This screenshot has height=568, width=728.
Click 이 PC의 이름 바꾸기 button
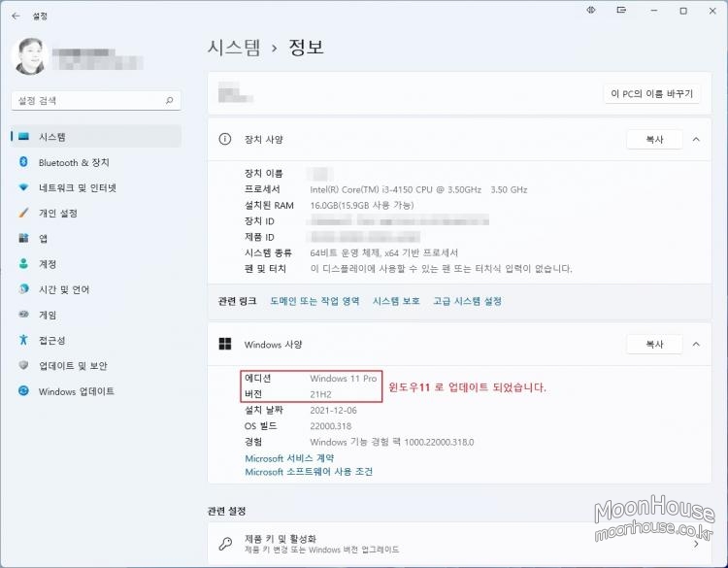(652, 94)
